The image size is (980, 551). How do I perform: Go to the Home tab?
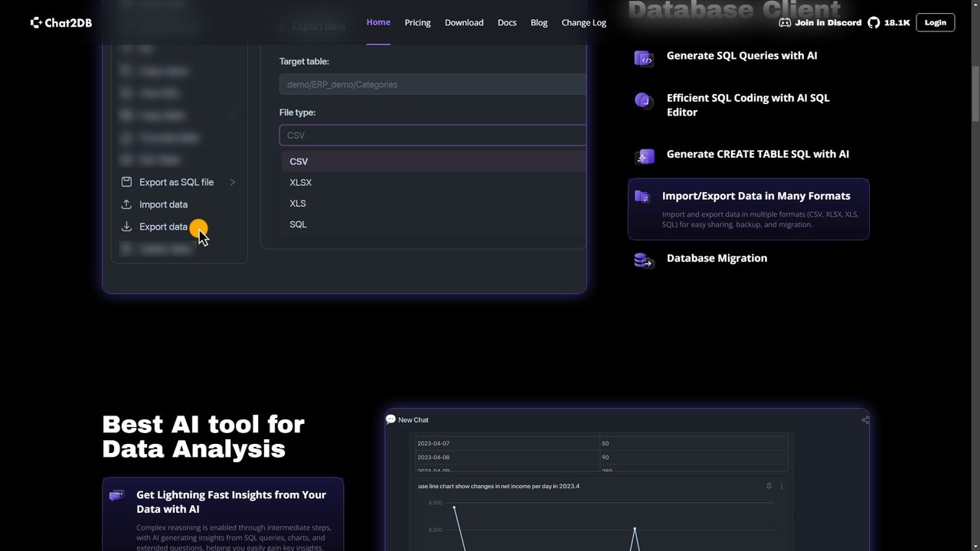(x=378, y=22)
